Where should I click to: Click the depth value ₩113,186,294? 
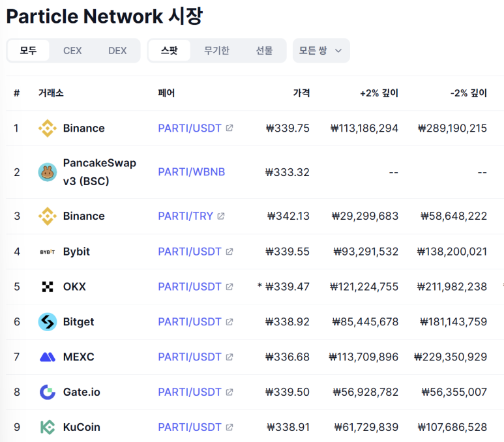(x=364, y=128)
